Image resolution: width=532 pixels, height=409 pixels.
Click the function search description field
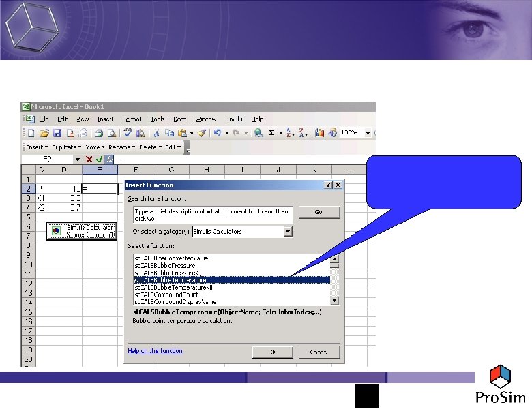tap(213, 215)
